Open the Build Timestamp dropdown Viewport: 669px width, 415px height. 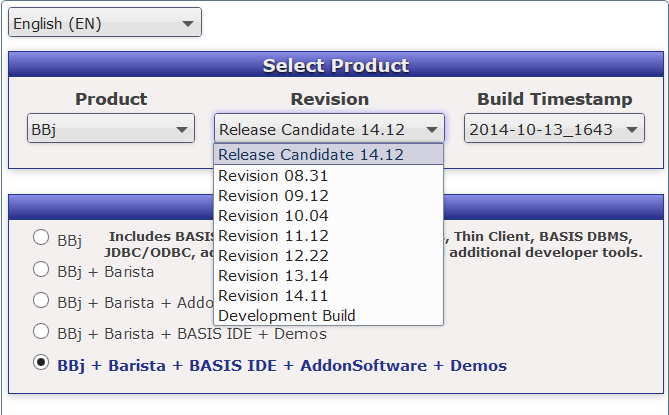[554, 129]
